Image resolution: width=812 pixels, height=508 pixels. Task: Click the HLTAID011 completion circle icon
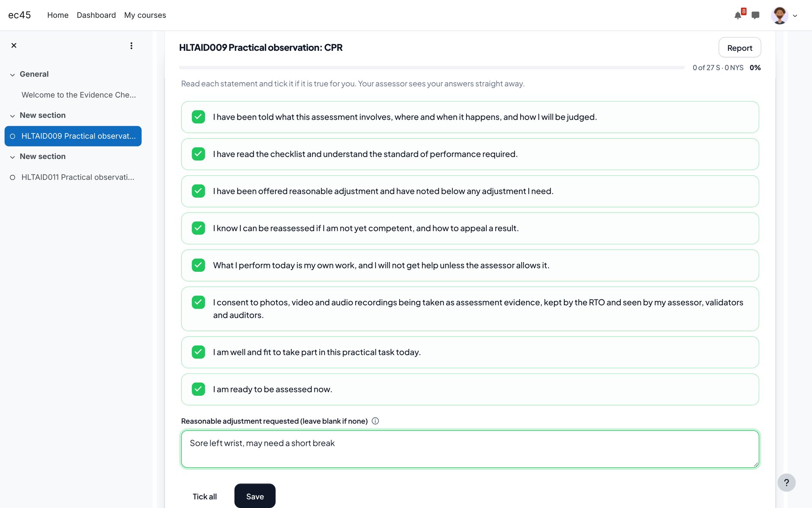pos(13,177)
